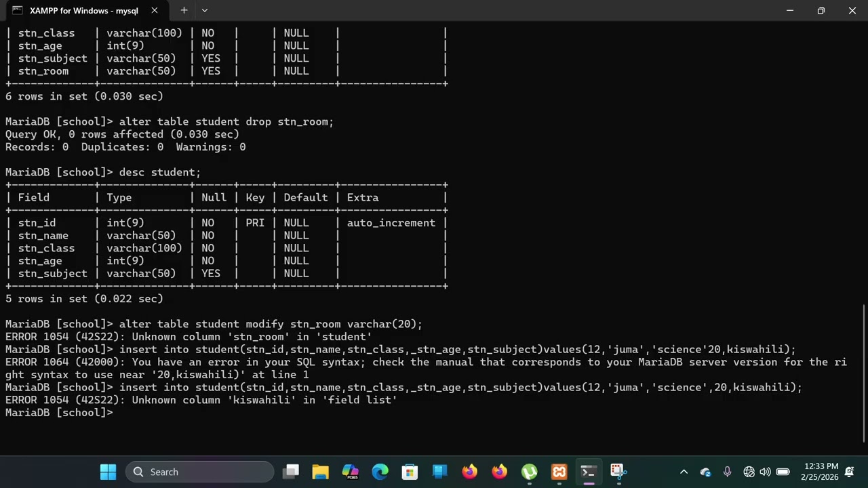868x488 pixels.
Task: Expand the new tab profile dropdown
Action: pyautogui.click(x=205, y=10)
